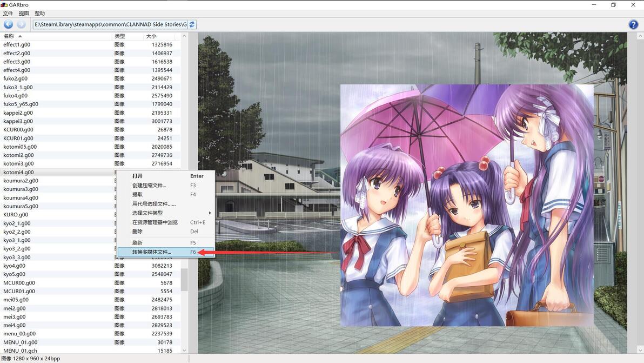Choose 打开 from the context menu
The height and width of the screenshot is (363, 644).
point(166,176)
